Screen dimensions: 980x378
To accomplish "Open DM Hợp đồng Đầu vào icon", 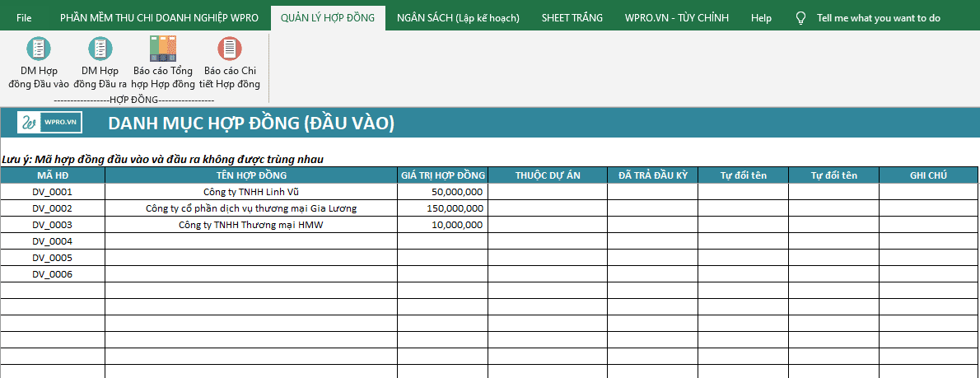I will pyautogui.click(x=38, y=49).
